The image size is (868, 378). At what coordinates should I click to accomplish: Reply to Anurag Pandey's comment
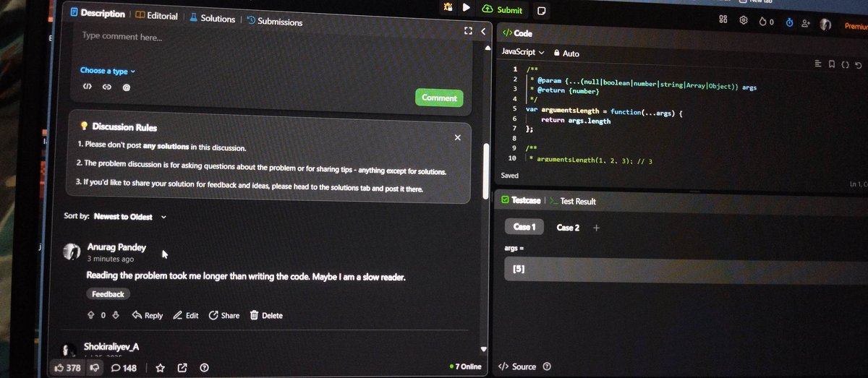[148, 315]
